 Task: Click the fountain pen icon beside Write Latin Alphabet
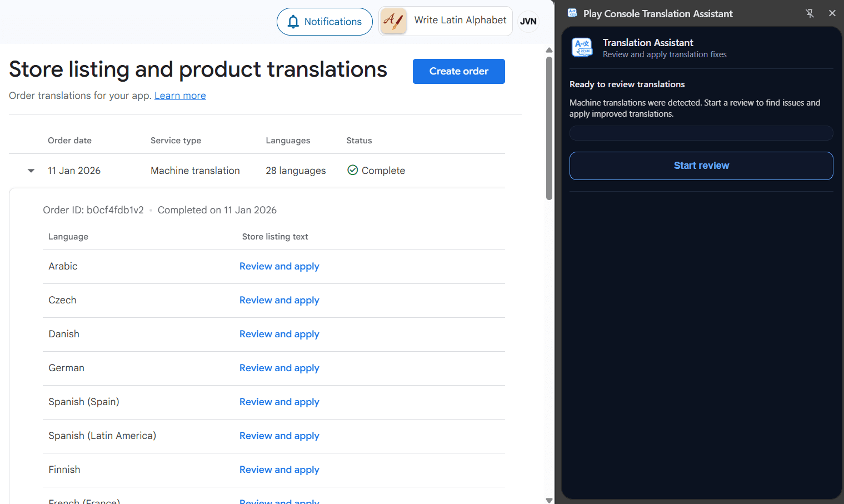tap(393, 21)
